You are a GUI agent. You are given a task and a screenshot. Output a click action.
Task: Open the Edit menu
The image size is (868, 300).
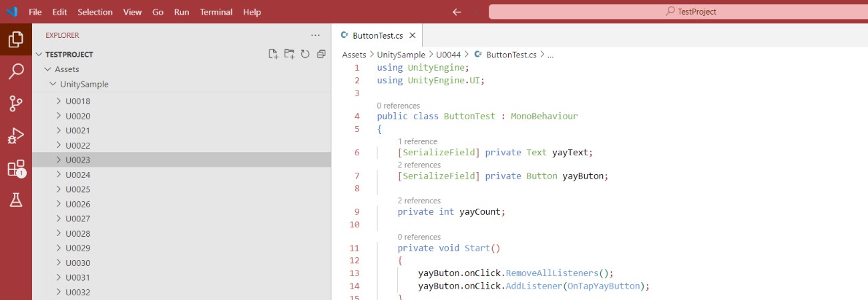(x=59, y=12)
